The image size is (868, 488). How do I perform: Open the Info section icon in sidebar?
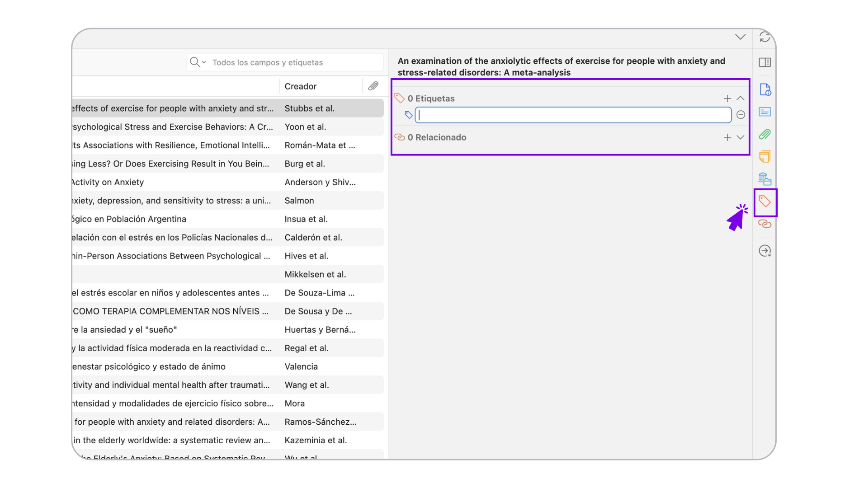pos(764,89)
